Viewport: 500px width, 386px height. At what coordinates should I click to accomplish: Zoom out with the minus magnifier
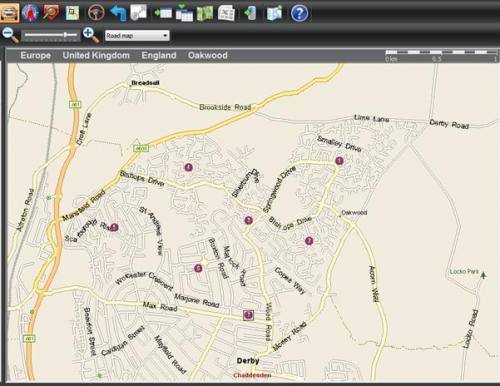(10, 35)
